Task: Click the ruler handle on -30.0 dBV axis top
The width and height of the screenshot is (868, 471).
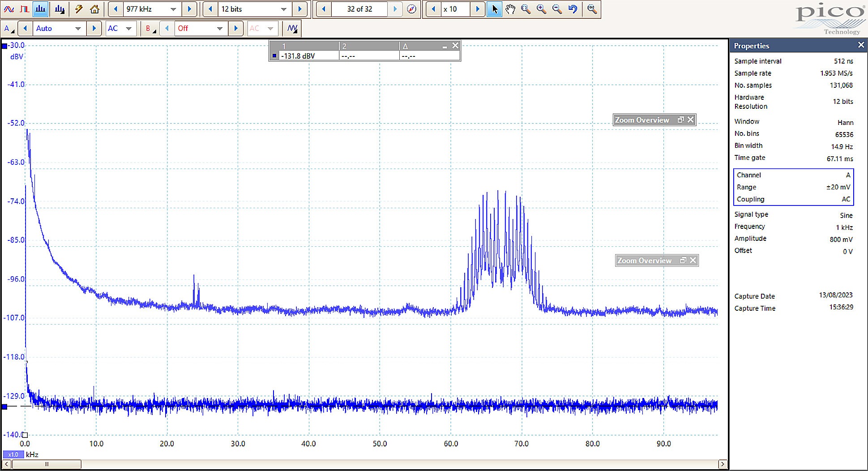Action: pos(4,46)
